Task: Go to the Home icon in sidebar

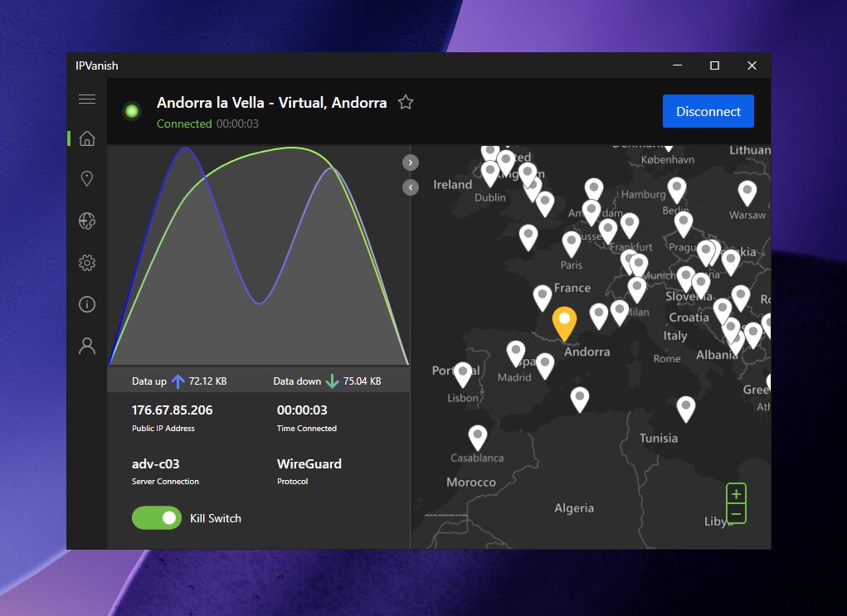Action: [x=87, y=138]
